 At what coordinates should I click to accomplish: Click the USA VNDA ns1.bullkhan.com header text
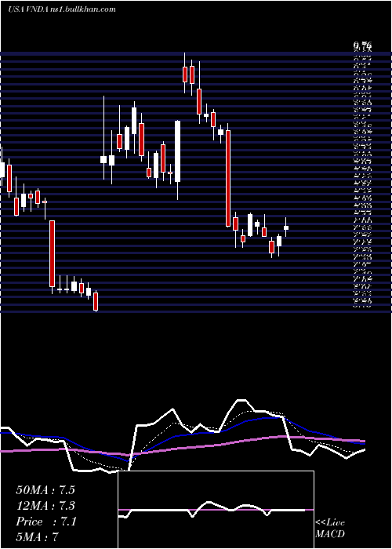click(62, 9)
